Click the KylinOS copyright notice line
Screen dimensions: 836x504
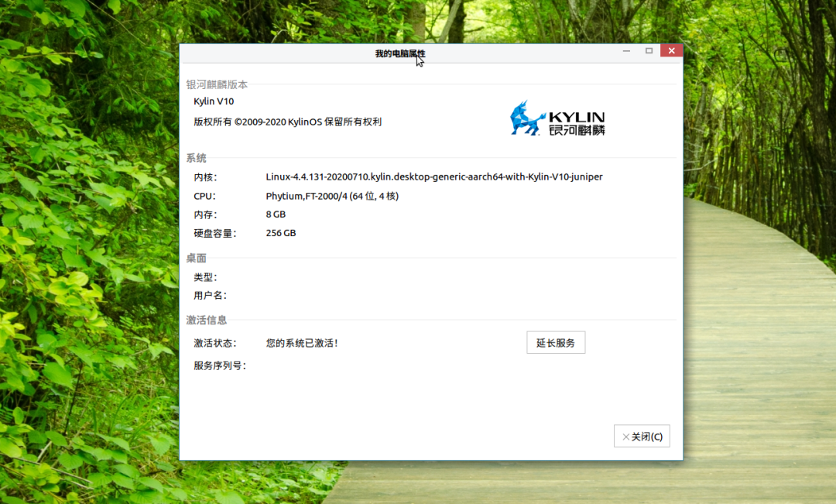click(287, 122)
